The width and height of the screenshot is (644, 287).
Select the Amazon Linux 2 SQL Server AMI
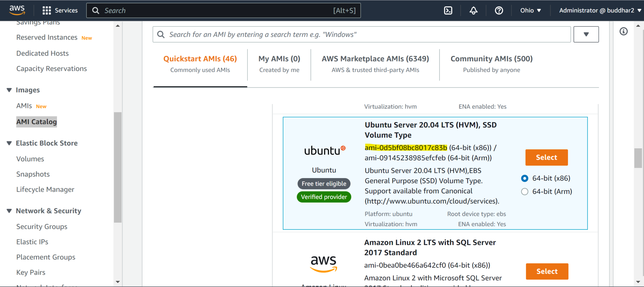pyautogui.click(x=547, y=271)
